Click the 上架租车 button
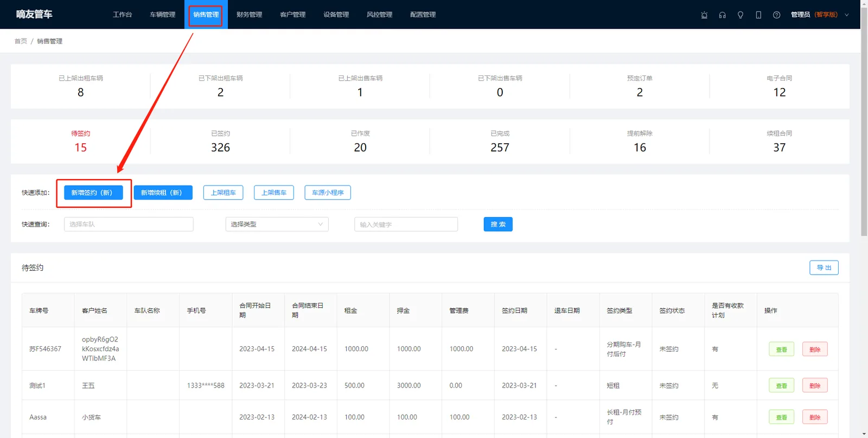The image size is (868, 438). click(x=223, y=193)
